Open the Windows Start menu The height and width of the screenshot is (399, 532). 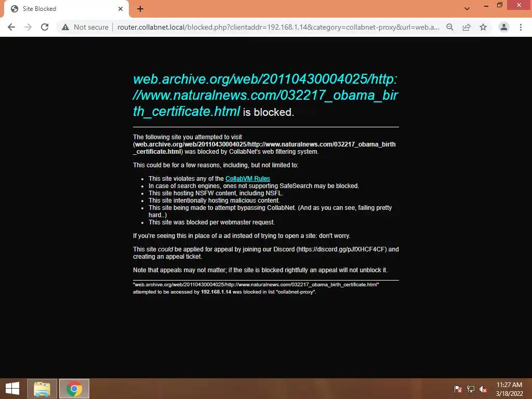pos(12,389)
